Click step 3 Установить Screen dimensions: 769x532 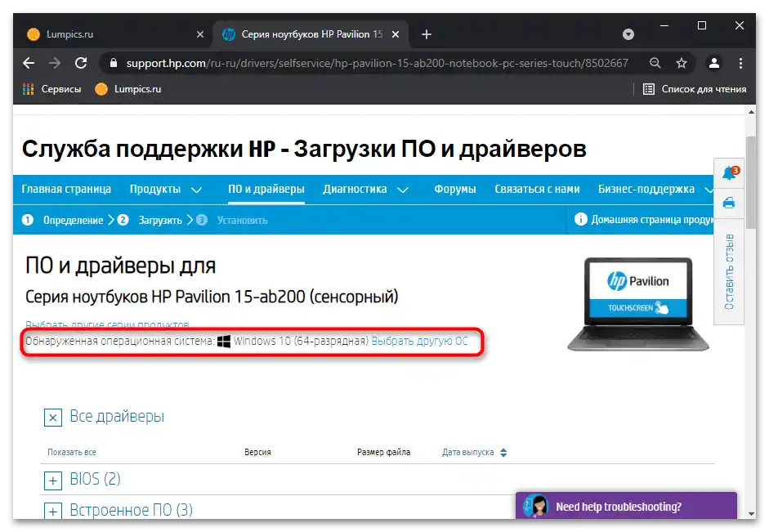[x=232, y=220]
